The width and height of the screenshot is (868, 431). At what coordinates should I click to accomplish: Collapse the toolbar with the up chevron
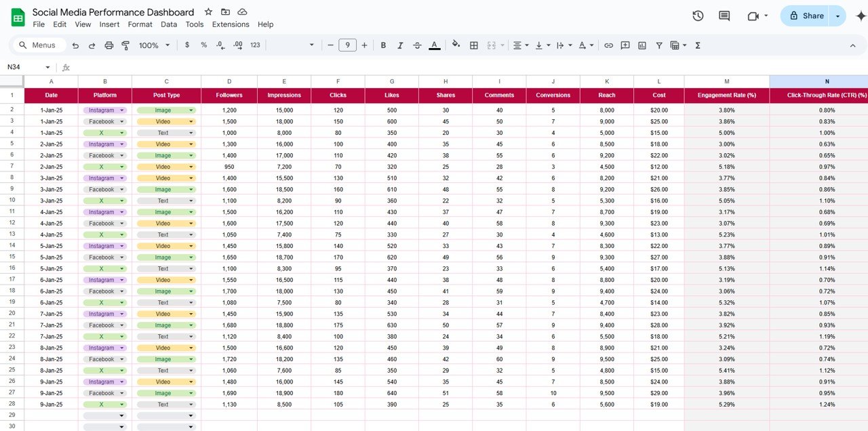pyautogui.click(x=852, y=45)
